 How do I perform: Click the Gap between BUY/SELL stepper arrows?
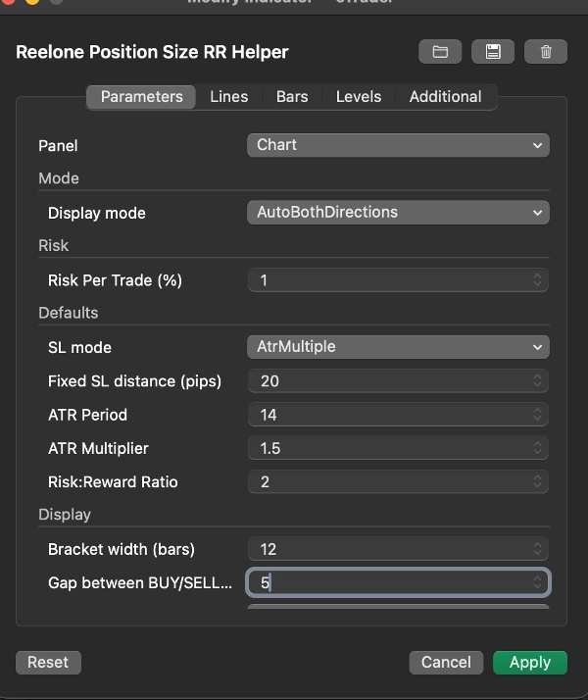(x=537, y=582)
